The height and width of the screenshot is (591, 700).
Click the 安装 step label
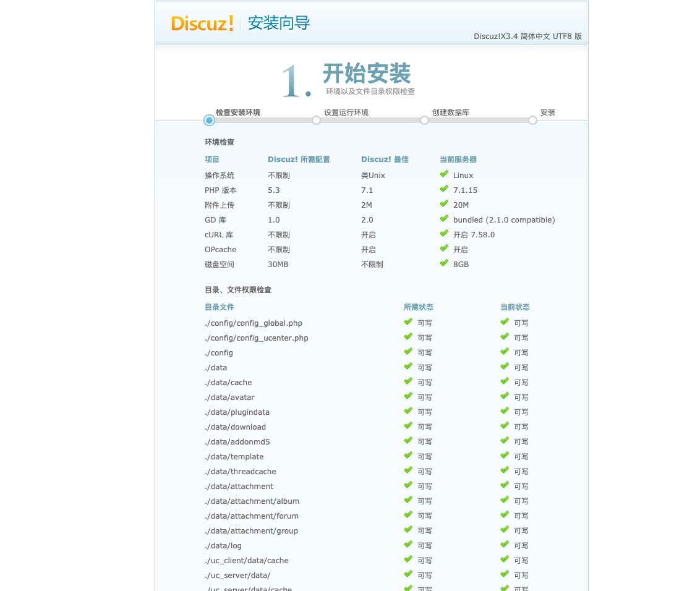coord(547,113)
